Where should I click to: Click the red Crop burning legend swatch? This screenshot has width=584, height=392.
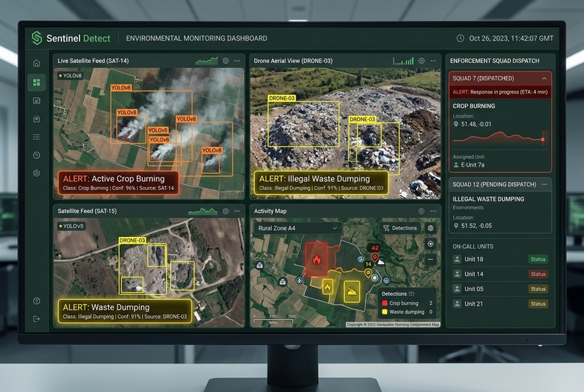pyautogui.click(x=385, y=304)
